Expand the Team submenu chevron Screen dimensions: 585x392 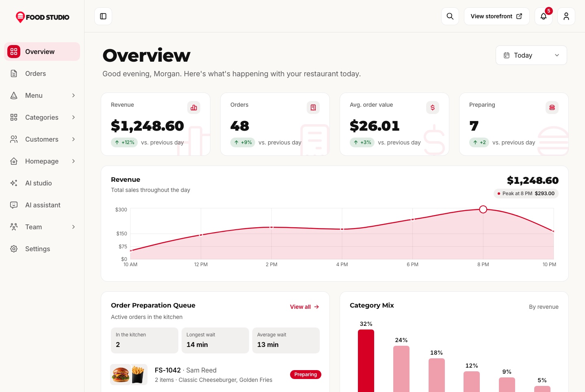pos(74,227)
